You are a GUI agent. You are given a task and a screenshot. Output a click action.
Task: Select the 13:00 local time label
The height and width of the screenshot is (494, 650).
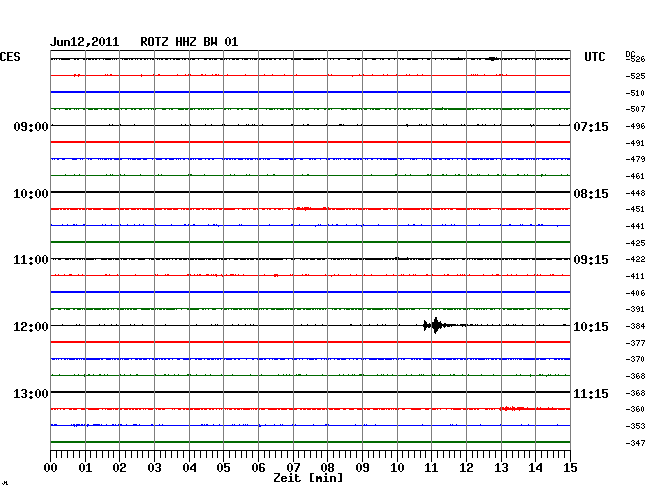point(31,393)
